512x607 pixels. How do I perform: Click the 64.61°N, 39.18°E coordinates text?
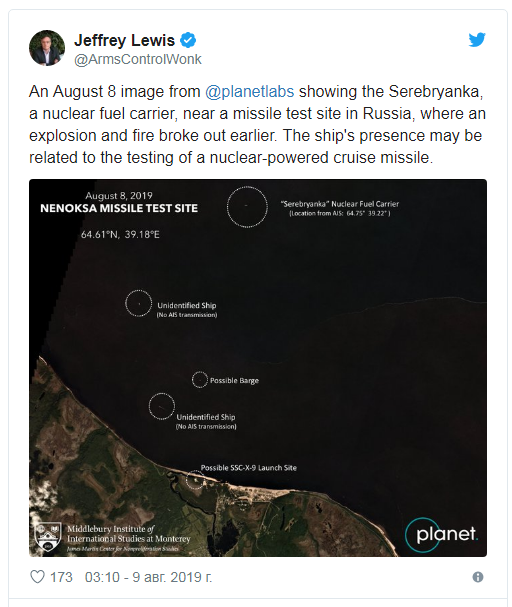pos(120,235)
